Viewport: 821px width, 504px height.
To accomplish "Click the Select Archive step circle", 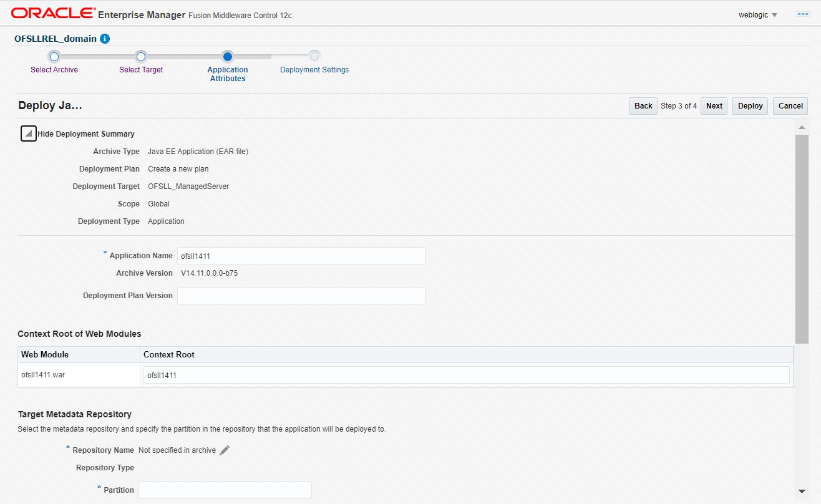I will (54, 56).
